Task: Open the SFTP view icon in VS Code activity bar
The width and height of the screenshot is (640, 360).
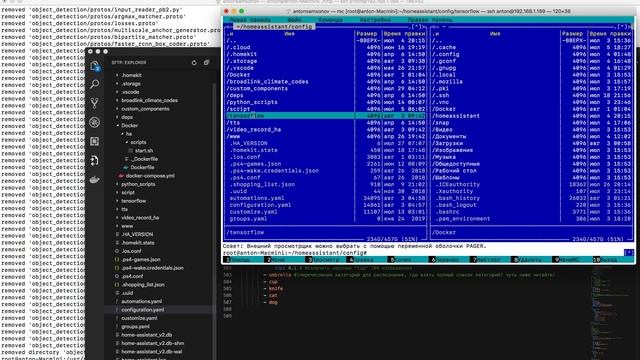Action: pyautogui.click(x=94, y=160)
